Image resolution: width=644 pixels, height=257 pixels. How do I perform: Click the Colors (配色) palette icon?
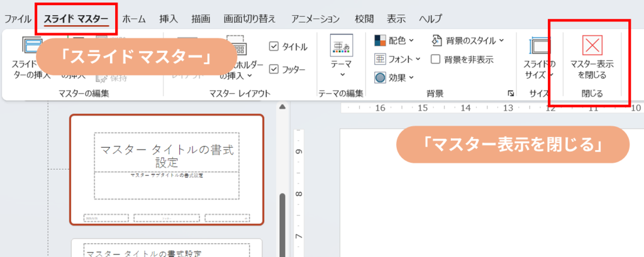pos(380,41)
